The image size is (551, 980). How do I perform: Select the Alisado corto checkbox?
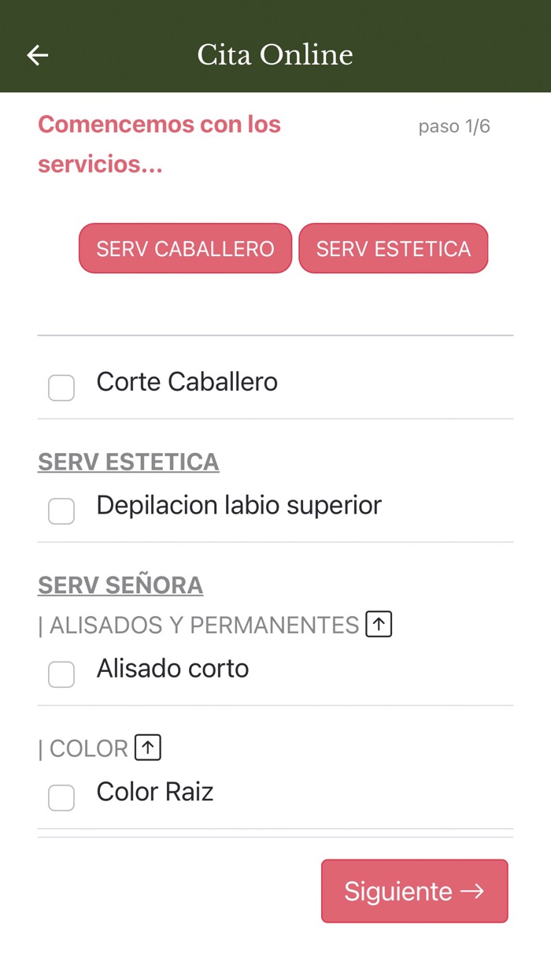(61, 674)
